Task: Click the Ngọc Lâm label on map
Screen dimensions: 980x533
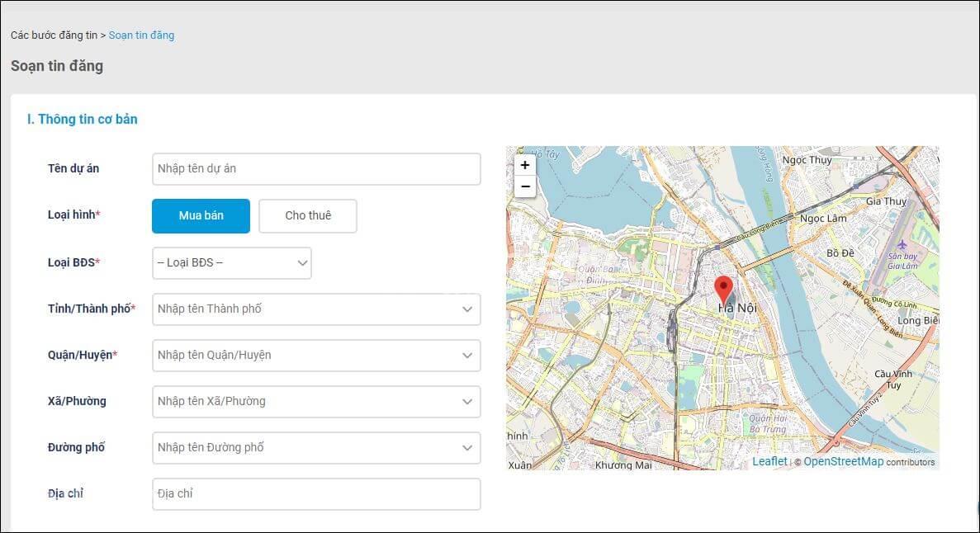Action: click(x=823, y=219)
